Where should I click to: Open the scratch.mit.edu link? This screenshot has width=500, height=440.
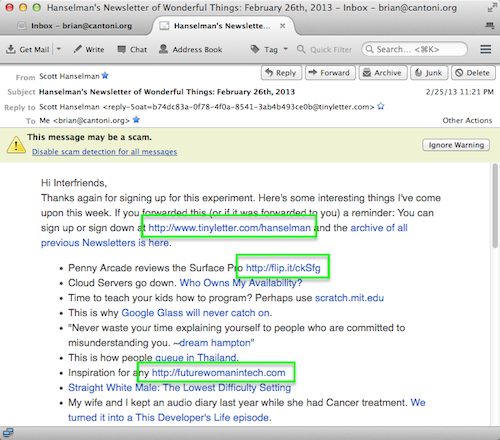[x=349, y=298]
